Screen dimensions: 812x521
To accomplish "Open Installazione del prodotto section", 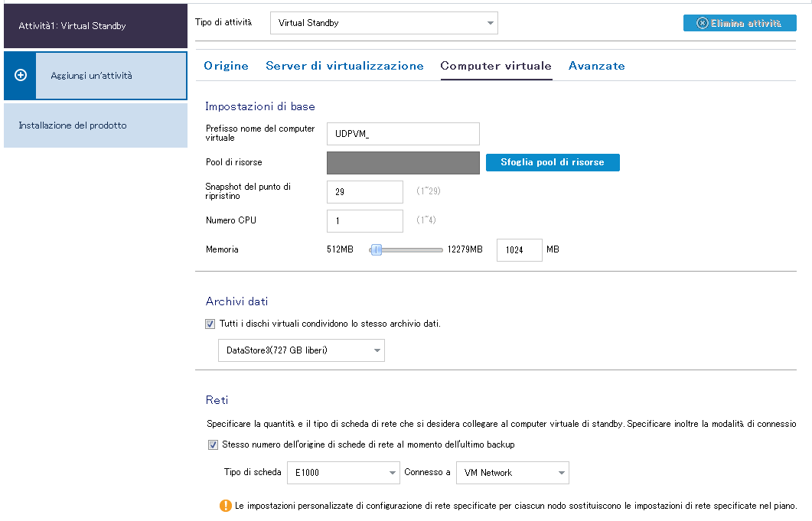I will [x=95, y=125].
